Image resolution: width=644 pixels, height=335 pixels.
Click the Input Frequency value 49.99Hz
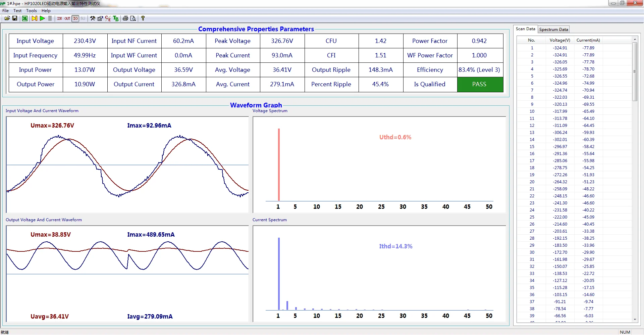[85, 55]
